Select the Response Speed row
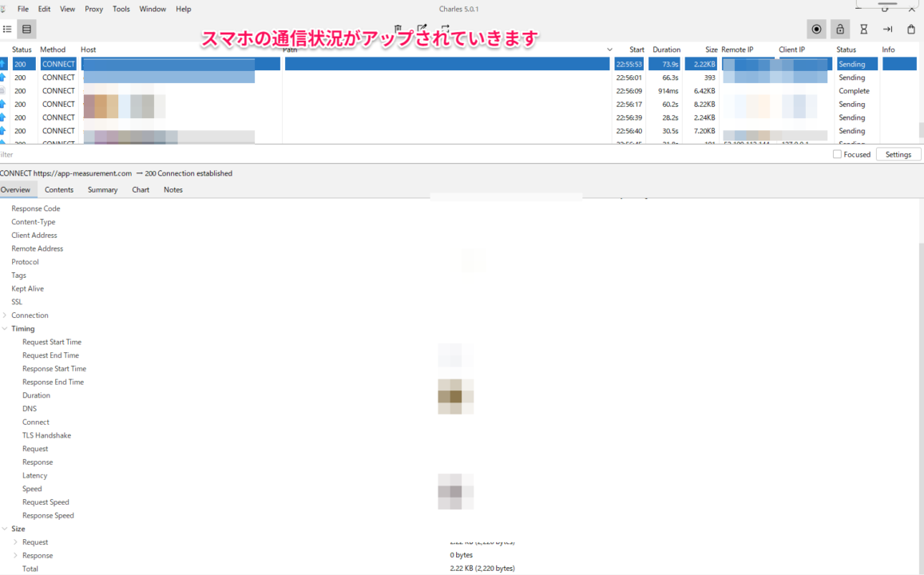This screenshot has width=924, height=575. pyautogui.click(x=460, y=515)
